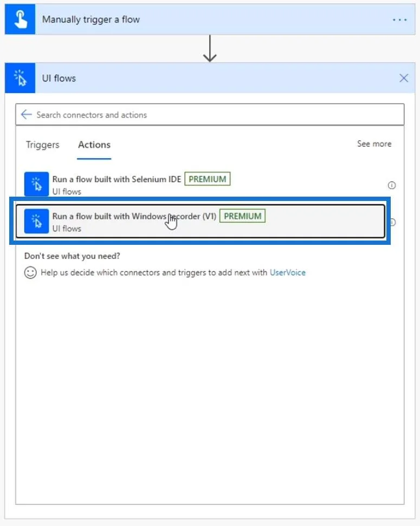Viewport: 420px width, 526px height.
Task: Open the UserVoice link
Action: click(x=288, y=272)
